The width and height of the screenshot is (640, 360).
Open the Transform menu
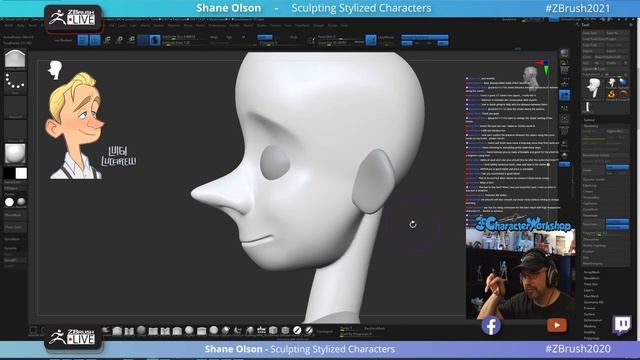(x=302, y=25)
